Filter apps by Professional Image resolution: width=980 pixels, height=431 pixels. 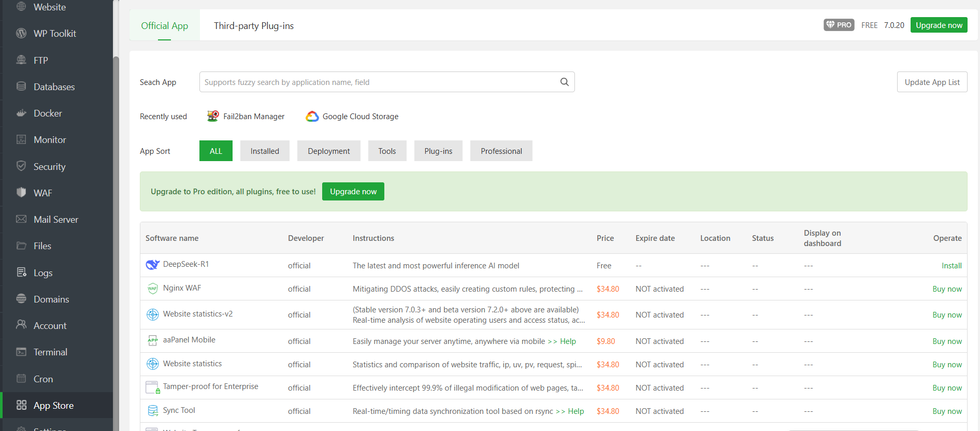pyautogui.click(x=501, y=151)
